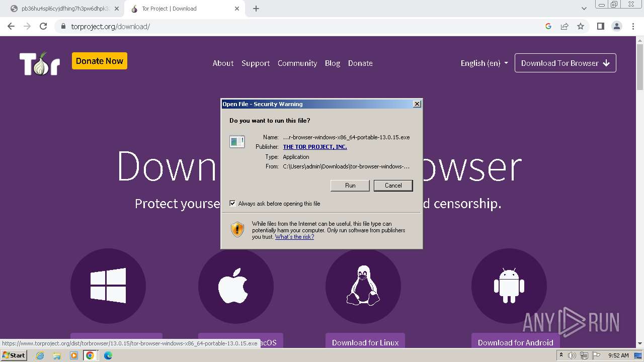This screenshot has height=362, width=644.
Task: Click the application file icon in dialog
Action: pos(237,142)
